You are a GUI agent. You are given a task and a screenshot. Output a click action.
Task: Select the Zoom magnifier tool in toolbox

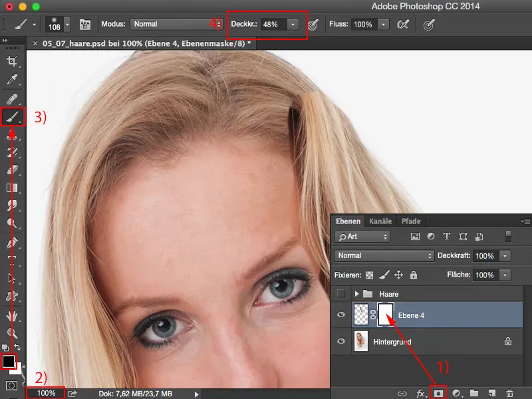(12, 333)
